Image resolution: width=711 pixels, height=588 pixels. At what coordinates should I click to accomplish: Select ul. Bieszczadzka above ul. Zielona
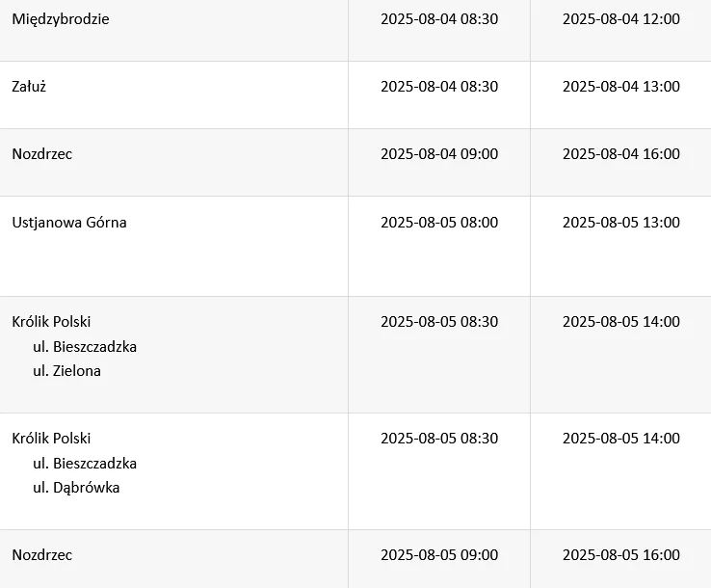[x=85, y=347]
